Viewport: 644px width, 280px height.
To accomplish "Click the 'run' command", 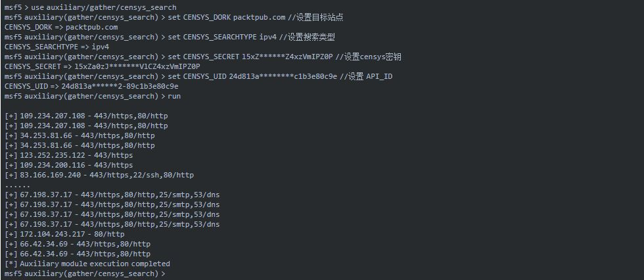I will (174, 96).
